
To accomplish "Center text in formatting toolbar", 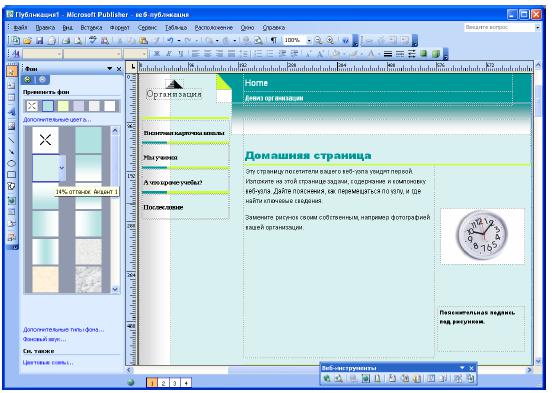I will click(208, 54).
